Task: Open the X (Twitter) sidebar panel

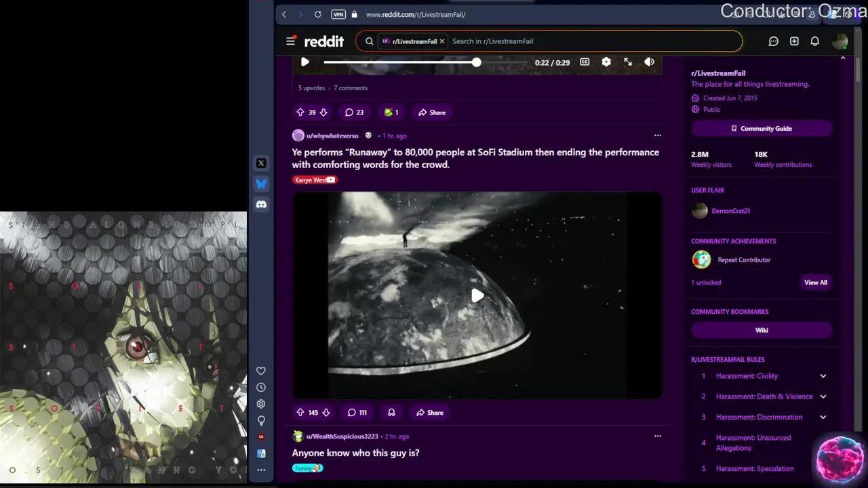Action: (x=261, y=163)
